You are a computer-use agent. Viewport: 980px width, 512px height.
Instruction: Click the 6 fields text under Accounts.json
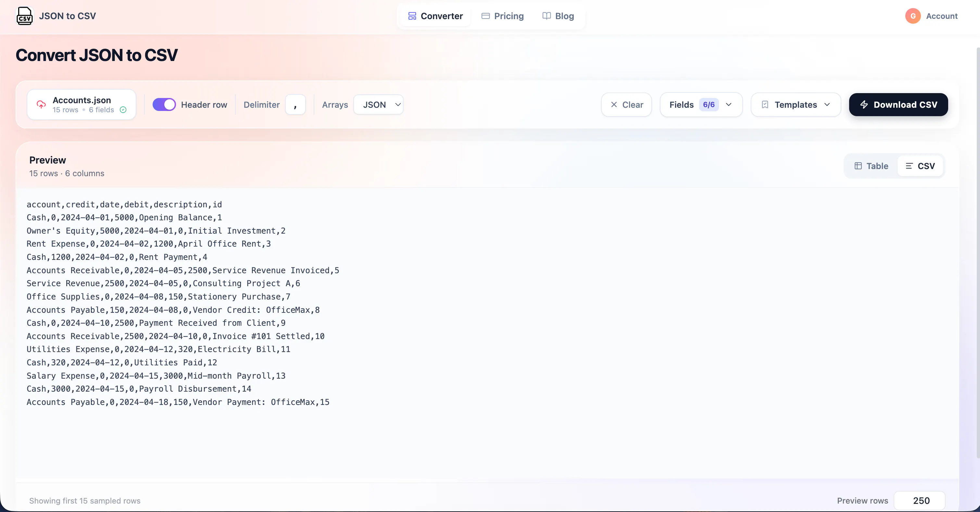(x=101, y=110)
